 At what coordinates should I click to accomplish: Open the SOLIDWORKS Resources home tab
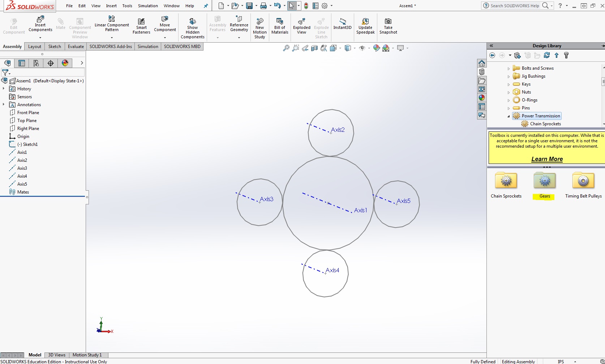click(482, 63)
